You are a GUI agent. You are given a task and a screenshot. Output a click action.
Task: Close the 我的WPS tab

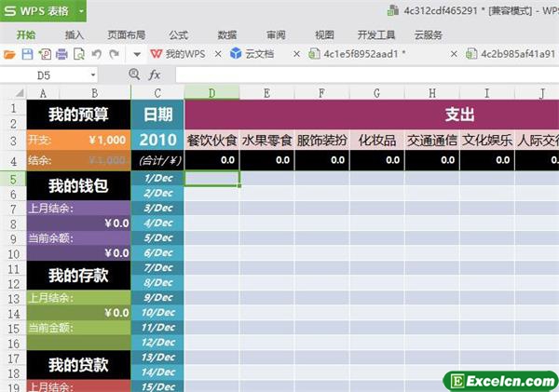point(218,54)
